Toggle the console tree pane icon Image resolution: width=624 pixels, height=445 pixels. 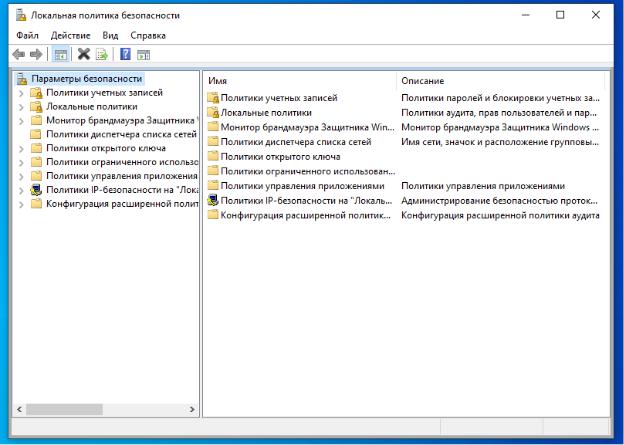click(60, 55)
